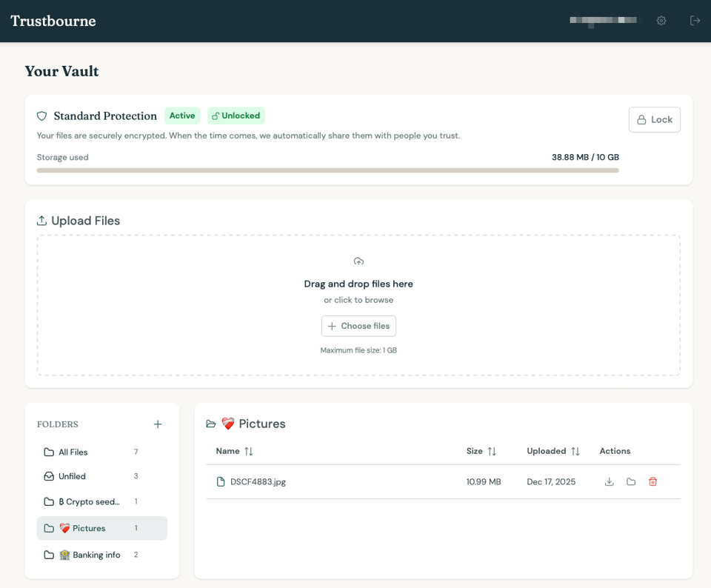
Task: Lock the vault with the Lock button
Action: [654, 119]
